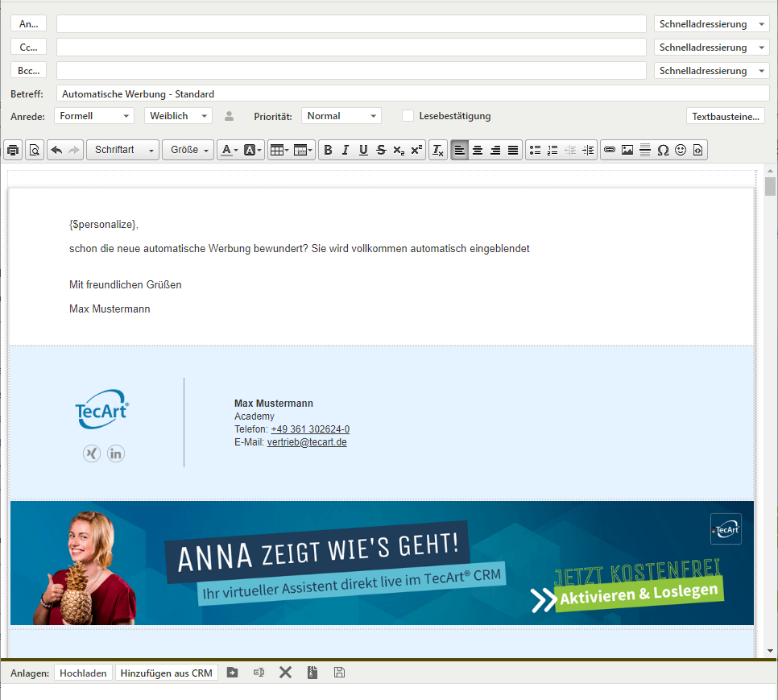The image size is (778, 700).
Task: Insert an image using the picture icon
Action: pyautogui.click(x=627, y=150)
